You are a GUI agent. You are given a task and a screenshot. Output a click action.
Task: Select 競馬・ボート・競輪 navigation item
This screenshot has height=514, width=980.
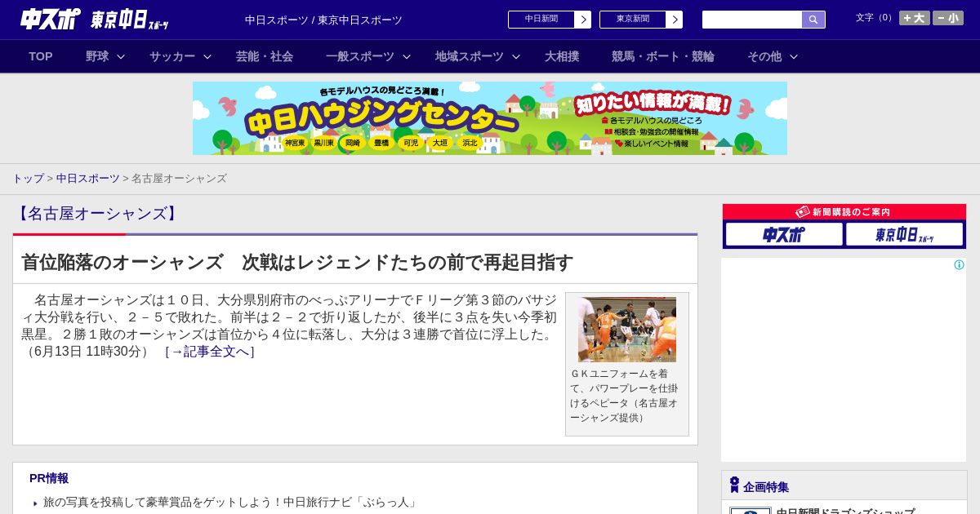click(x=663, y=56)
